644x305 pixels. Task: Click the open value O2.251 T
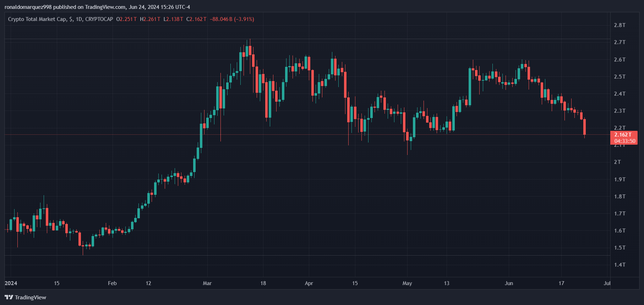point(126,19)
